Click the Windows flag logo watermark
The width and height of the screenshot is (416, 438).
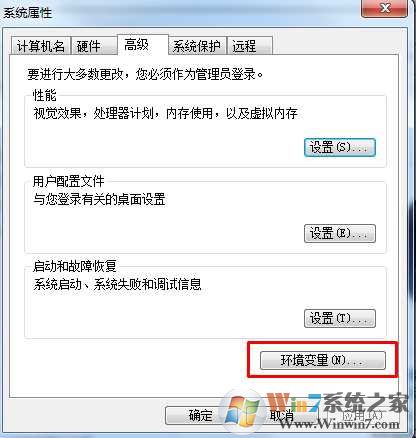(242, 410)
